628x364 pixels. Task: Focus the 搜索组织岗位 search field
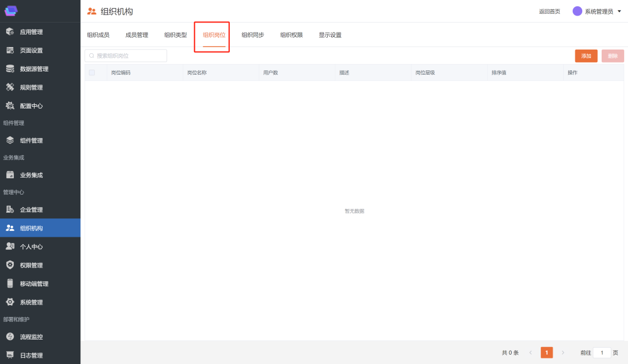(x=129, y=56)
